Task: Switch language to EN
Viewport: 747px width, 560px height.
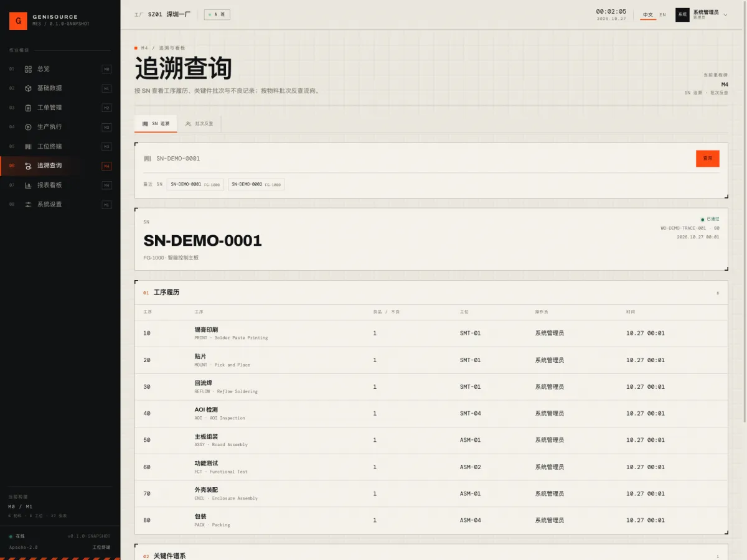Action: [x=662, y=15]
